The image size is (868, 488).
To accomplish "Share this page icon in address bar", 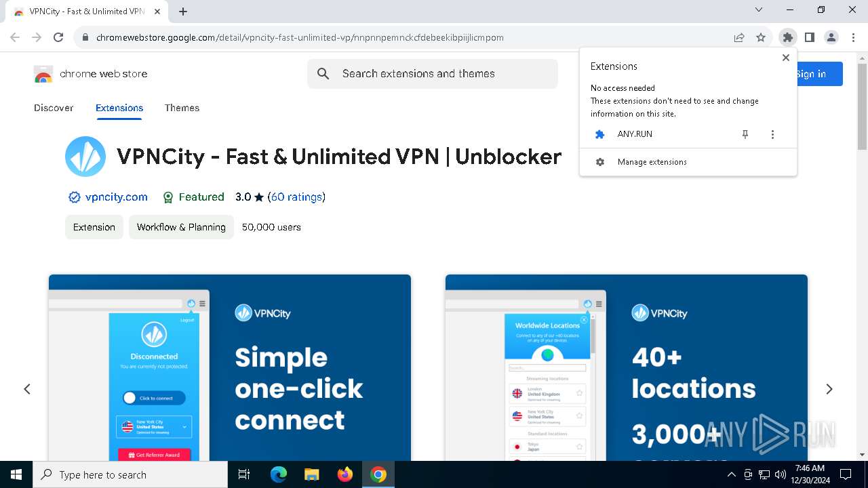I will [x=739, y=37].
